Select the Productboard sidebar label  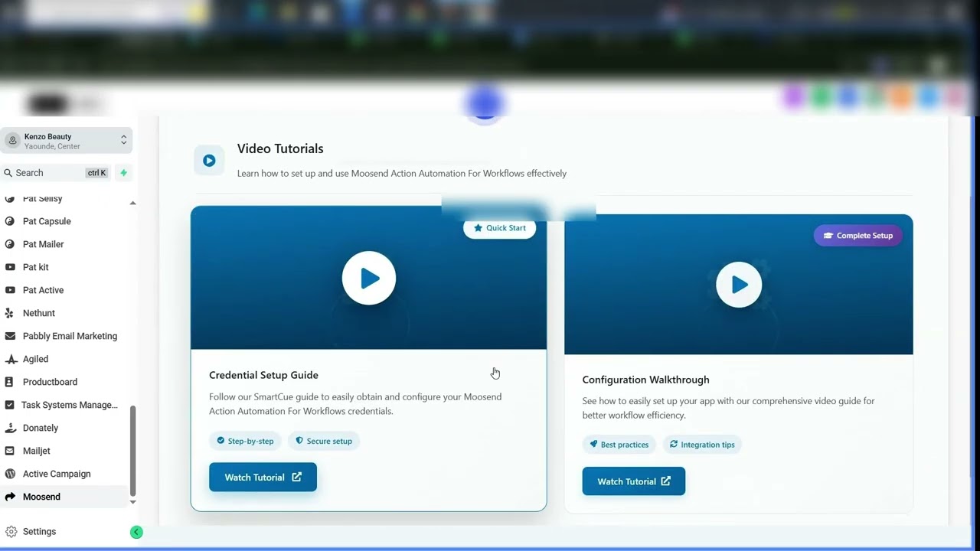(x=50, y=382)
